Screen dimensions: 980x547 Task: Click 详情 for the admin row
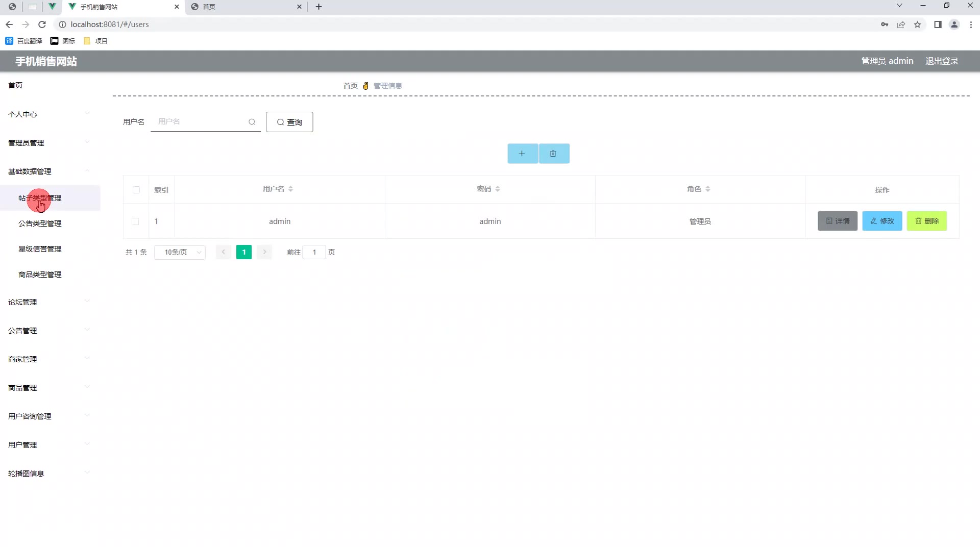pos(838,221)
